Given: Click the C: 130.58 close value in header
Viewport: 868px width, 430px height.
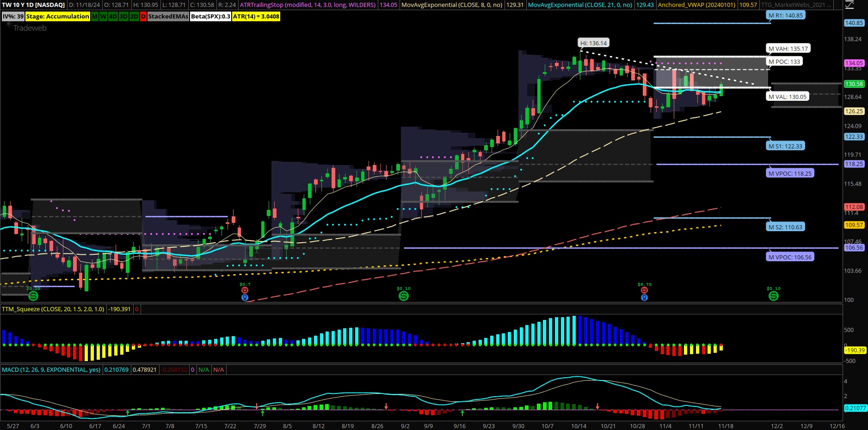Looking at the screenshot, I should click(202, 5).
